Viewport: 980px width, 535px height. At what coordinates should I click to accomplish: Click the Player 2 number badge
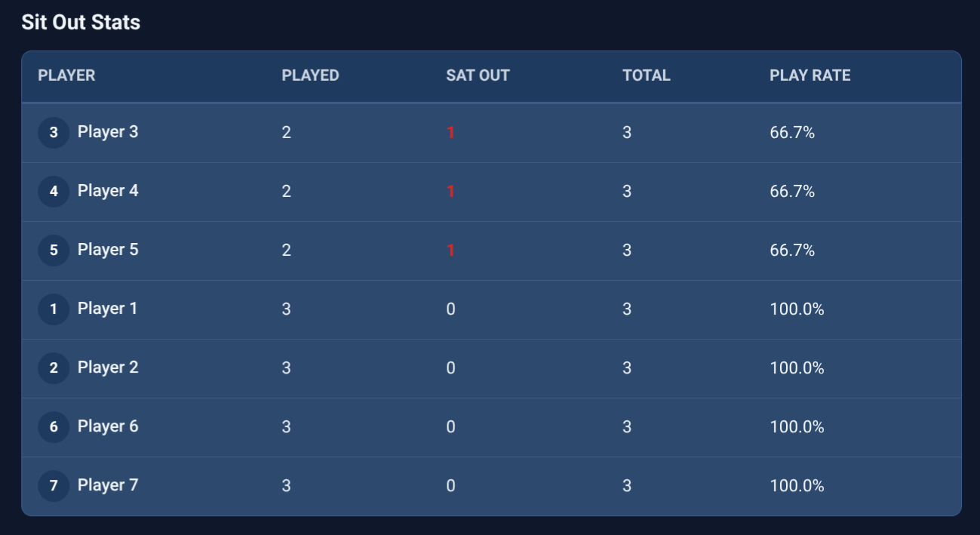tap(54, 368)
